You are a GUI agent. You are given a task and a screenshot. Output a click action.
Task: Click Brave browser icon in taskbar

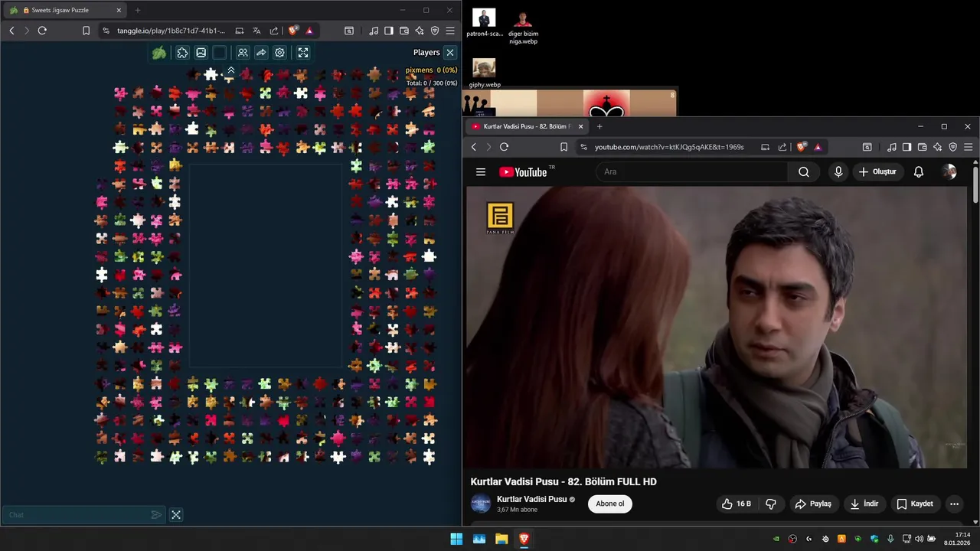click(524, 539)
